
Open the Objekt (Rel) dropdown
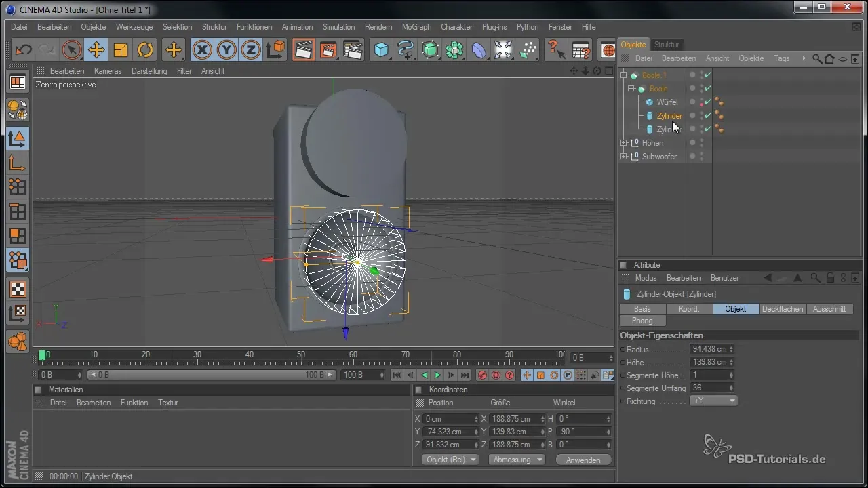pos(450,460)
